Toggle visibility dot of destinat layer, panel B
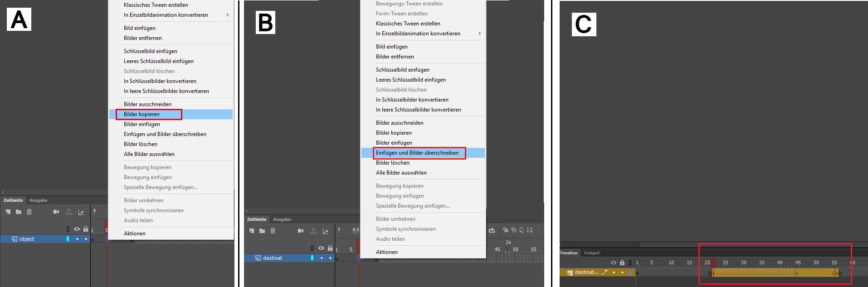The image size is (868, 287). [322, 258]
